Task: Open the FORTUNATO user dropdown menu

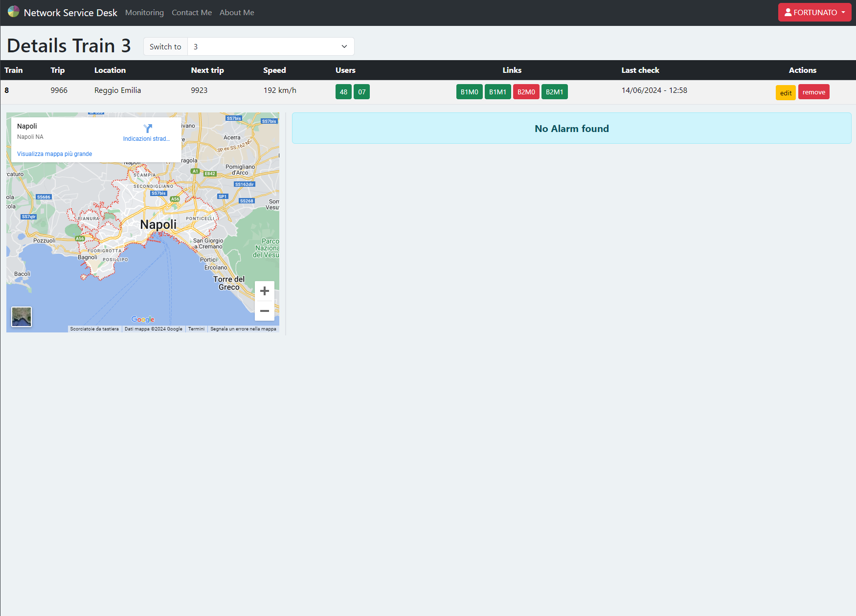Action: point(814,13)
